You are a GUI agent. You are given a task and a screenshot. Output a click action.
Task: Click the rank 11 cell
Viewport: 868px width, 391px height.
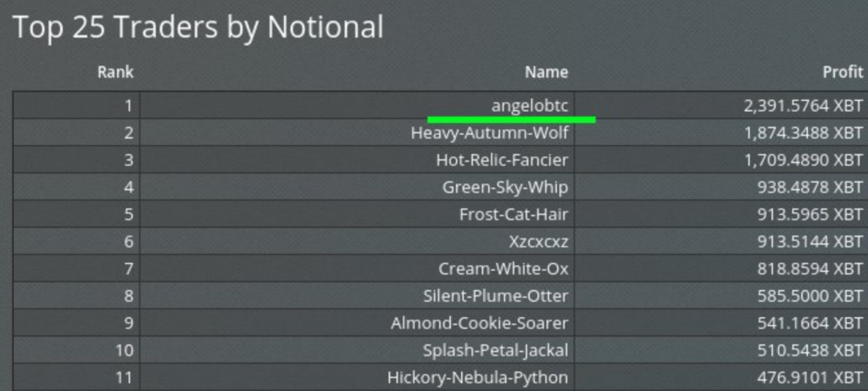pyautogui.click(x=76, y=377)
